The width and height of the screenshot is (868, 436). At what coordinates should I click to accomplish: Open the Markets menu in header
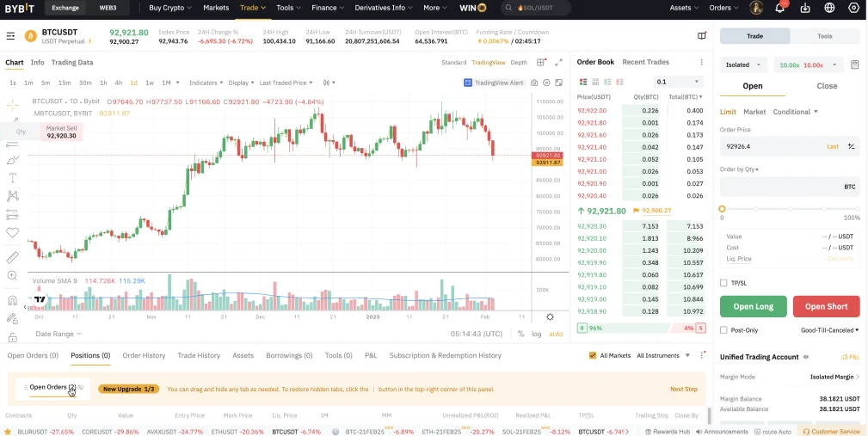pyautogui.click(x=216, y=8)
